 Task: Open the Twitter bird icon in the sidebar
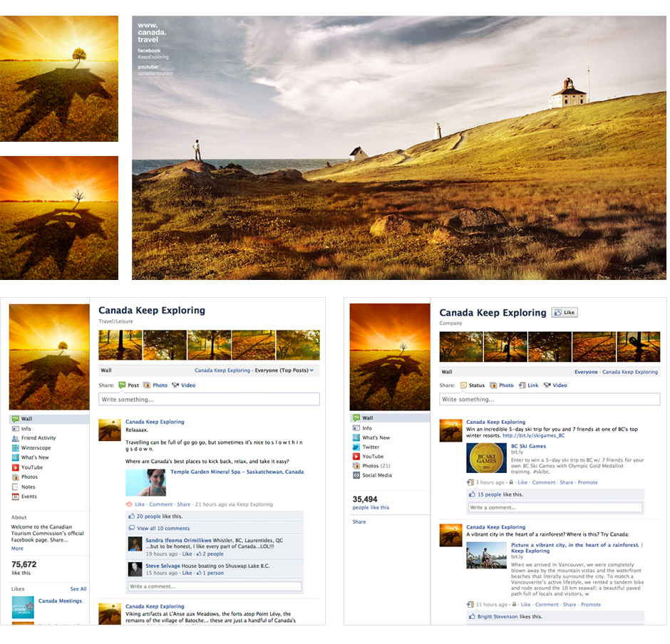click(356, 447)
